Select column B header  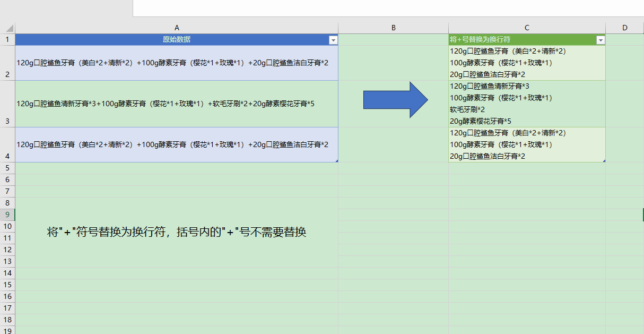[x=393, y=27]
